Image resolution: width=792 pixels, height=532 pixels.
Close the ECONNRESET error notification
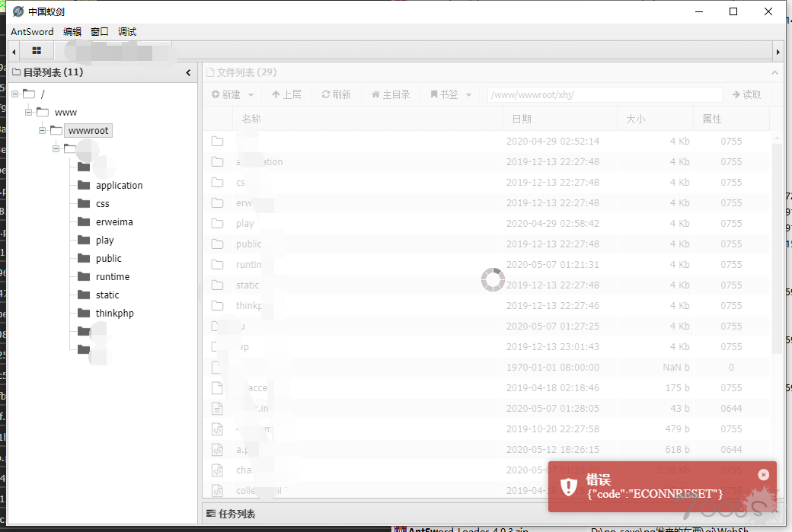tap(763, 474)
